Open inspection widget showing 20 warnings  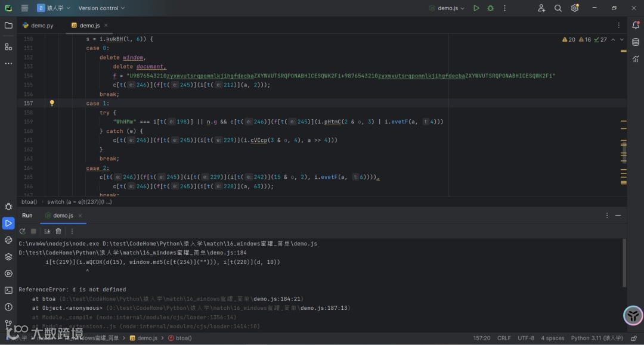[x=568, y=39]
